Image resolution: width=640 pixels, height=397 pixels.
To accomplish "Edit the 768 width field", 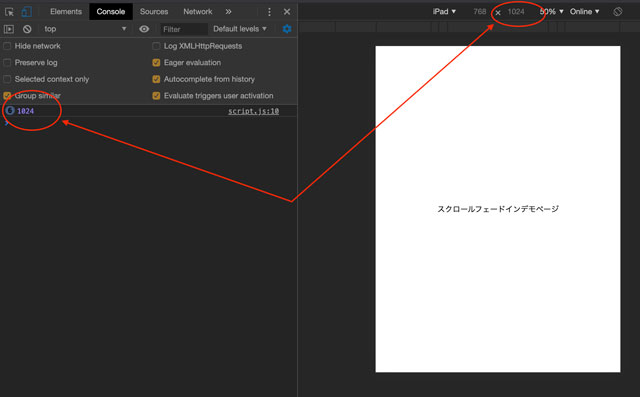I will pyautogui.click(x=480, y=12).
